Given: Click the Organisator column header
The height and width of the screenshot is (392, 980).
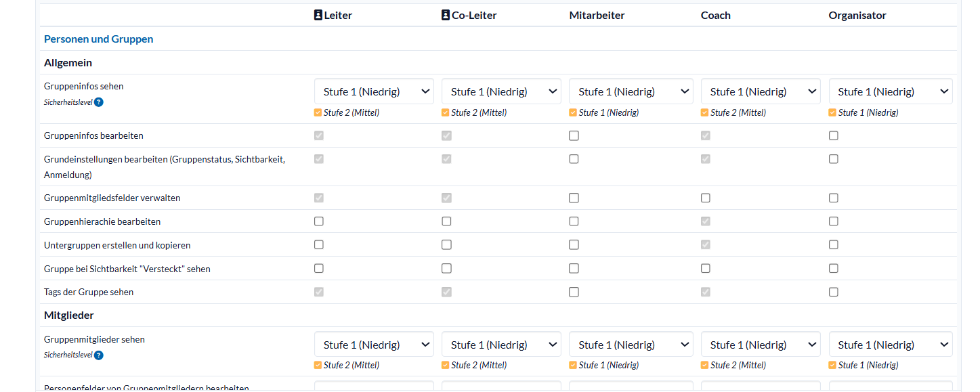Looking at the screenshot, I should [x=857, y=15].
